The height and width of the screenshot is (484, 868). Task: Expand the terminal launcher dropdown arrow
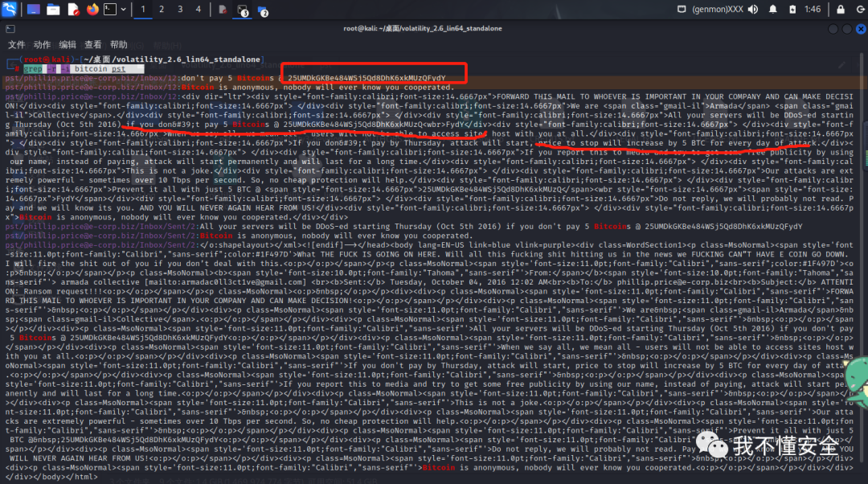(123, 10)
